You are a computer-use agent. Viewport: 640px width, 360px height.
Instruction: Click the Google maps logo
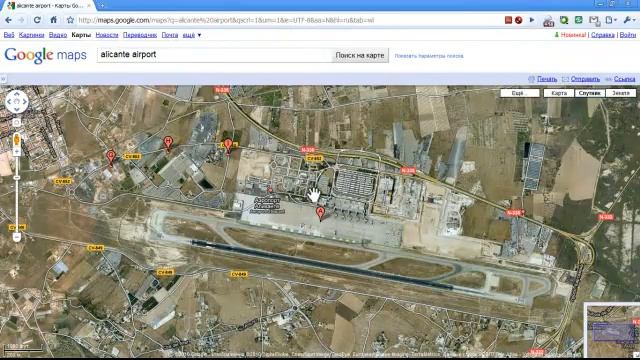pos(45,55)
